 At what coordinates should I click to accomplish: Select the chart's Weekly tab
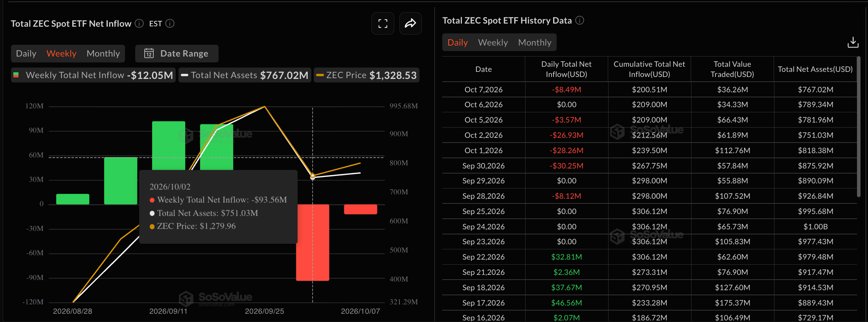(61, 53)
